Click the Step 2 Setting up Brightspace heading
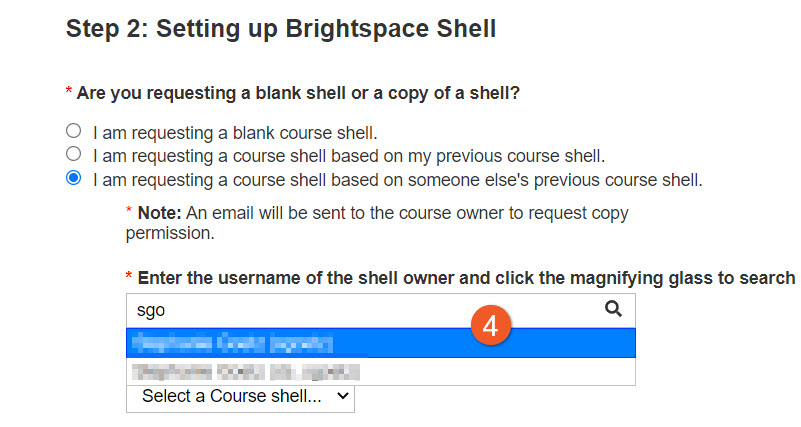Screen dimensions: 801x427 [281, 29]
